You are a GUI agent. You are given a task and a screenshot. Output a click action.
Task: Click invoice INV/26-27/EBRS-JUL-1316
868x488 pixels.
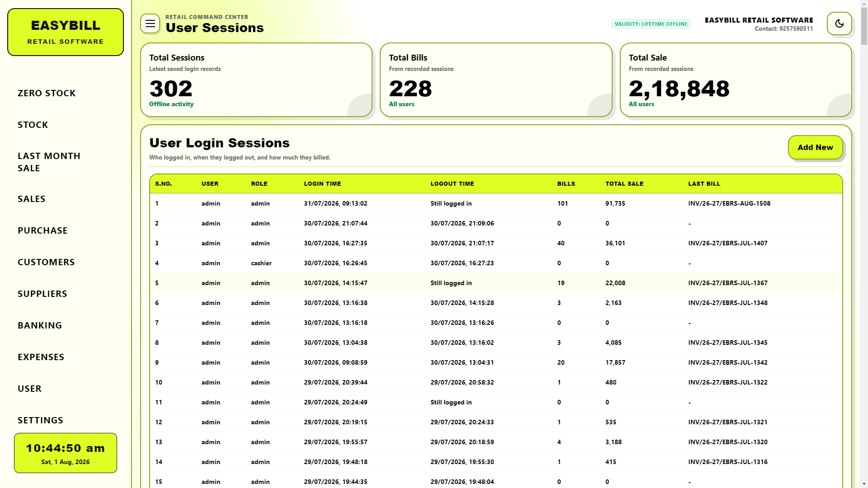728,462
